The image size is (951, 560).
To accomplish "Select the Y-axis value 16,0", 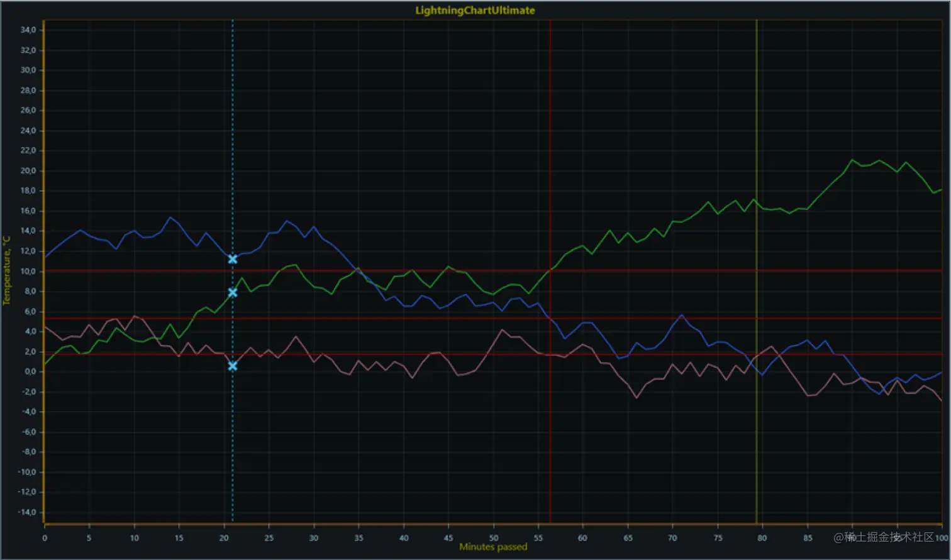I will pos(28,211).
